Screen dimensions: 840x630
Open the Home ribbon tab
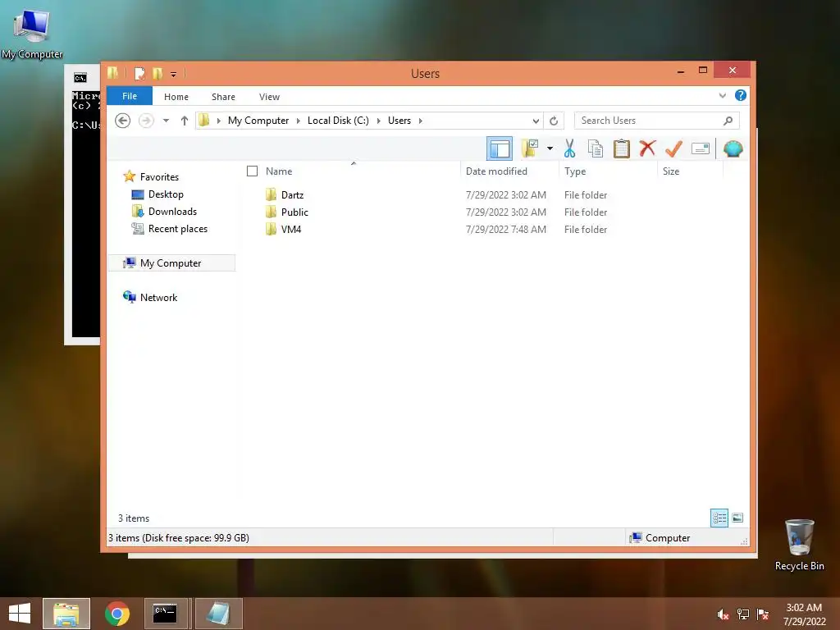(176, 97)
